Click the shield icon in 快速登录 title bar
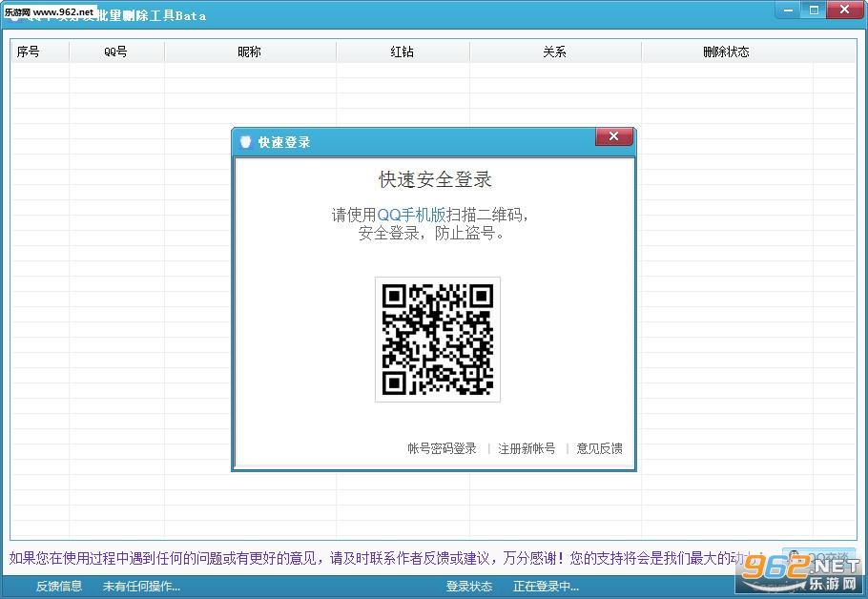 [245, 142]
